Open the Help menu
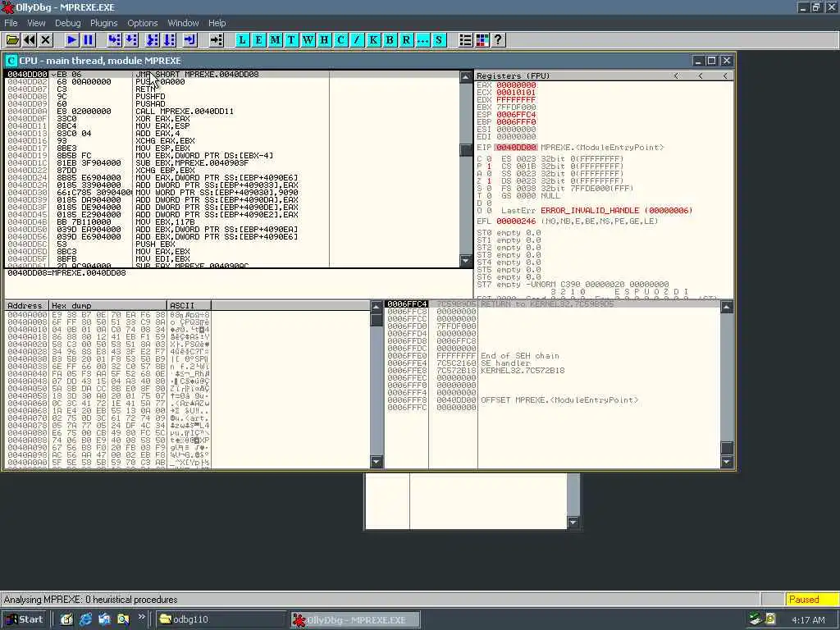The height and width of the screenshot is (630, 840). (x=217, y=23)
